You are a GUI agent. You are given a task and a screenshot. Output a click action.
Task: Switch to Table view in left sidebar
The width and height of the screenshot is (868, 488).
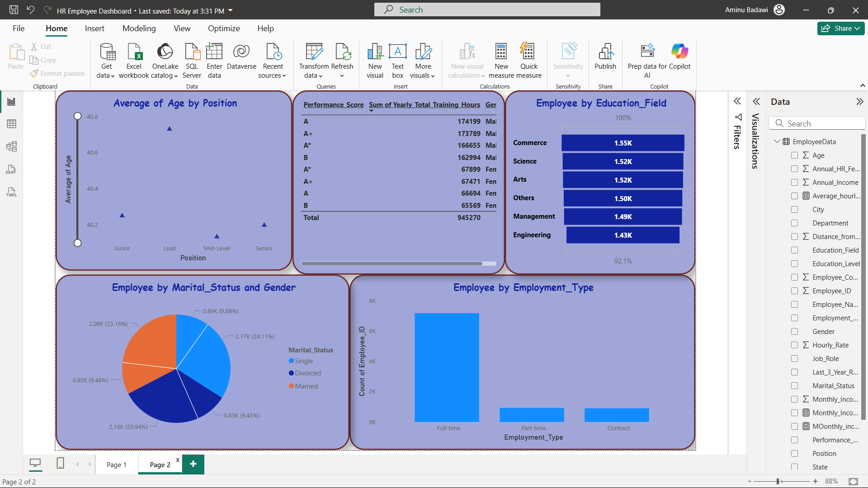(x=11, y=124)
